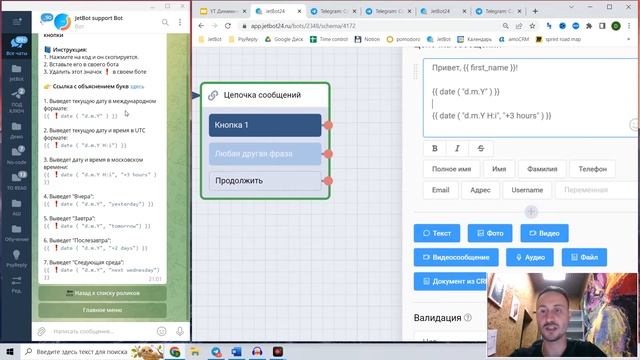Insert the Телефон variable
This screenshot has height=360, width=640.
click(592, 169)
